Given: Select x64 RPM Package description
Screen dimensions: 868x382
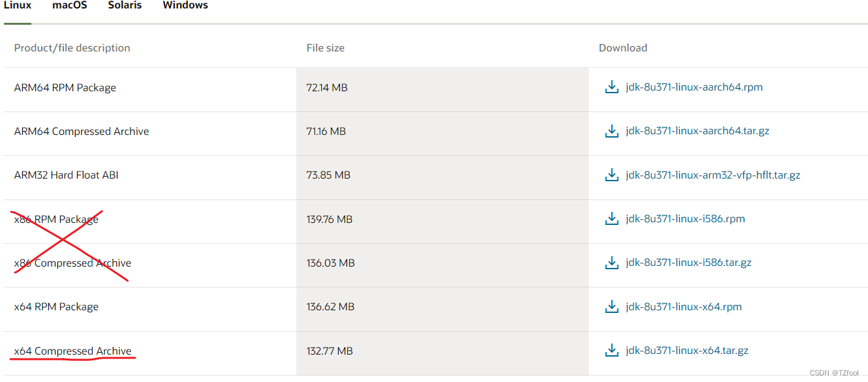Looking at the screenshot, I should (56, 306).
